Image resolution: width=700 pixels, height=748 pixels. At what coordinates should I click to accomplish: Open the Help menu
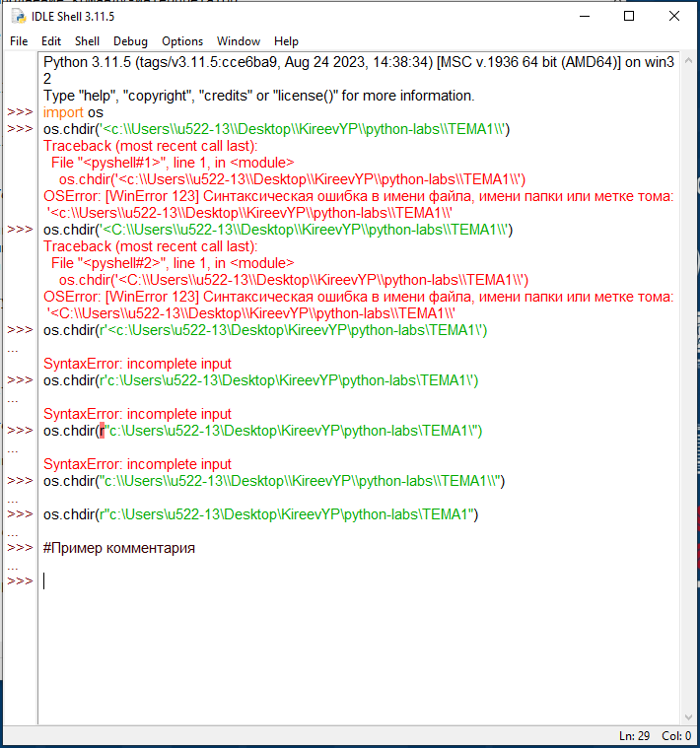(286, 41)
